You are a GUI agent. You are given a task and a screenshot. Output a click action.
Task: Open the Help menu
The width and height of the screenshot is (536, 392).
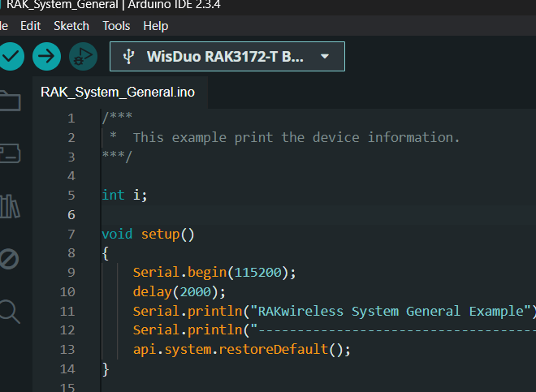point(155,26)
